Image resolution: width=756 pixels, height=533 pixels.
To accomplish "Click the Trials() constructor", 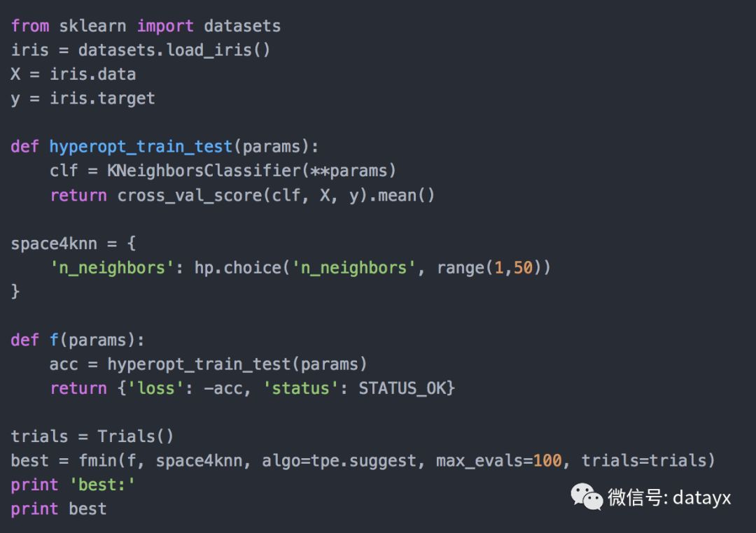I will click(136, 436).
